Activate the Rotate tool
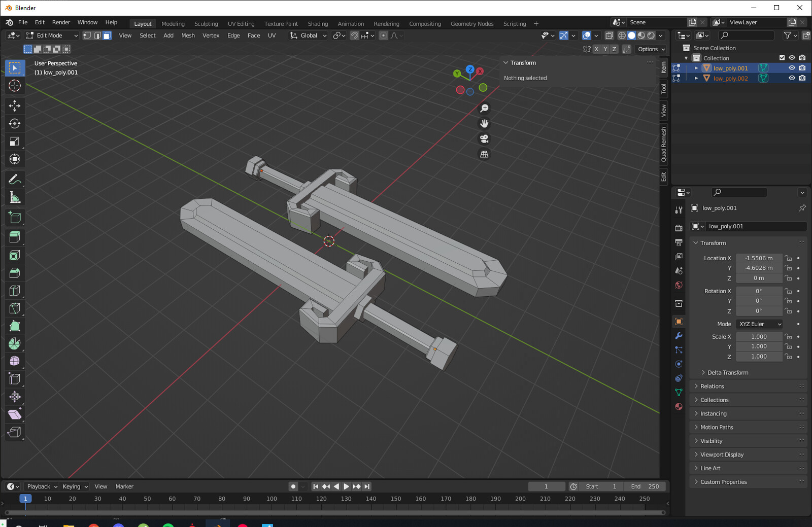812x527 pixels. coord(15,123)
